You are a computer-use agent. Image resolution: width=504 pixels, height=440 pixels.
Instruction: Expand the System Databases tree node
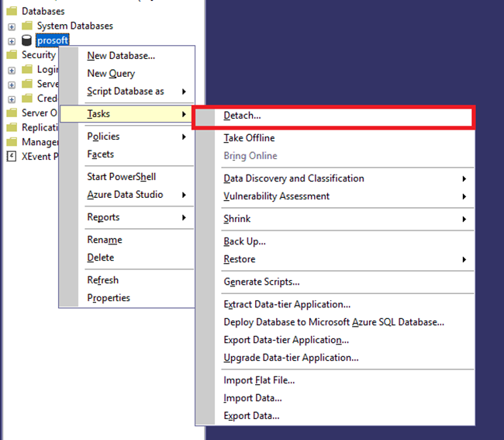(x=12, y=26)
